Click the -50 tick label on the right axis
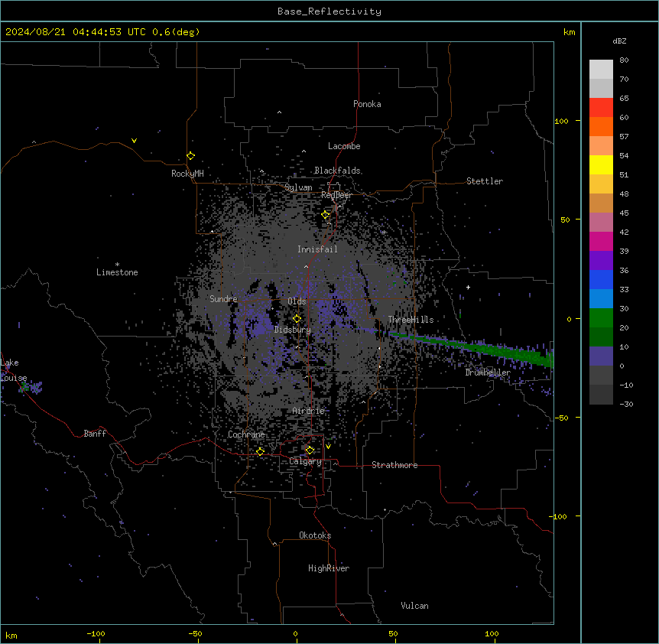659x644 pixels. (x=561, y=418)
